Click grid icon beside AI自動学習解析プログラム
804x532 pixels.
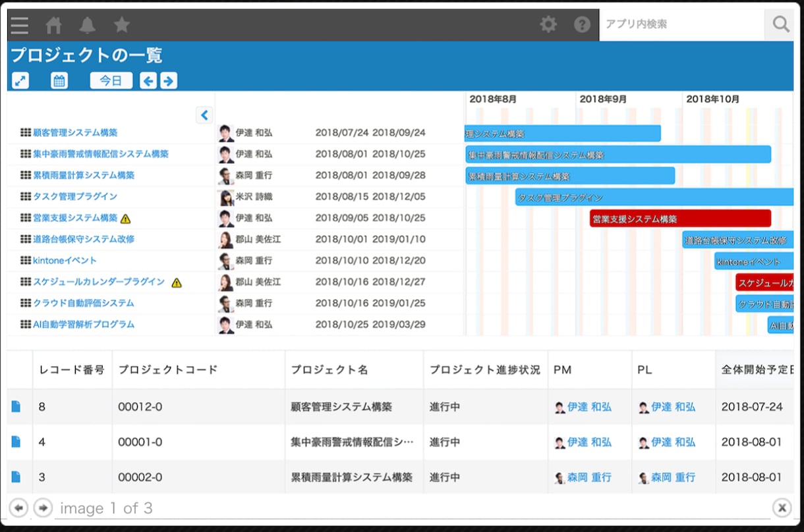pos(26,324)
